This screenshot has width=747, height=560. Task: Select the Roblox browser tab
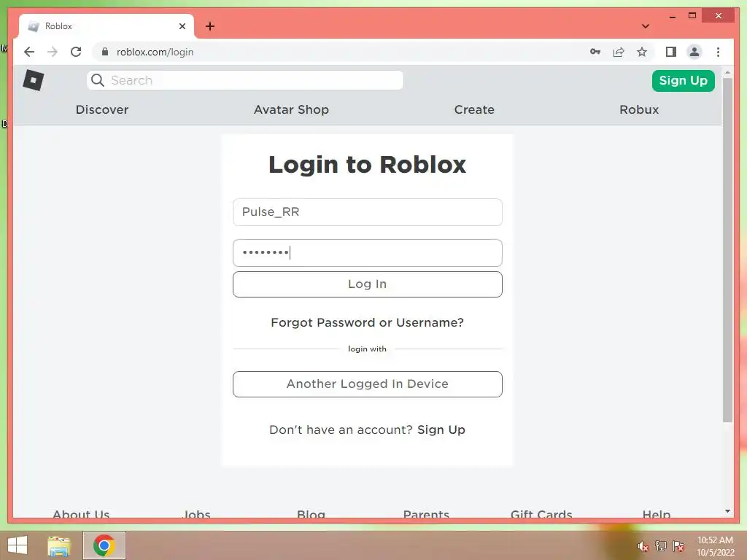point(107,26)
